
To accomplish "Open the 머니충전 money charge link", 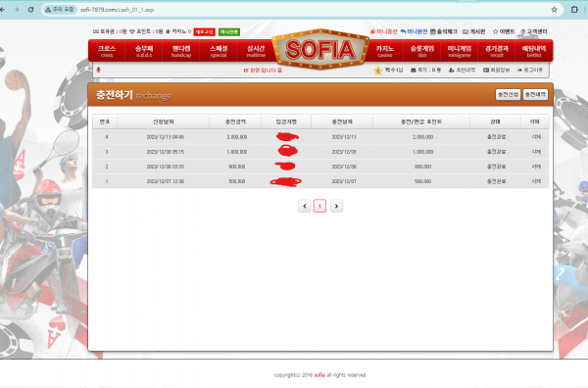I will [x=383, y=31].
